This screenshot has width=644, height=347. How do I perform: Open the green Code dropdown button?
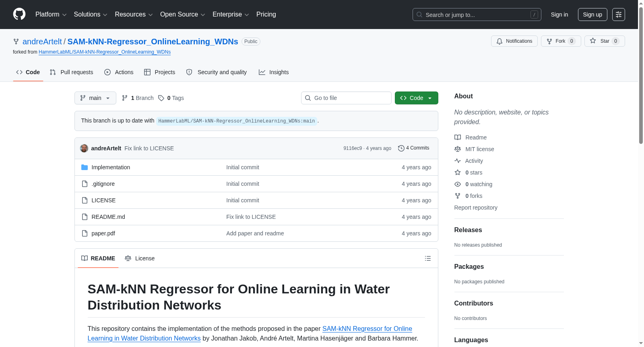point(417,98)
